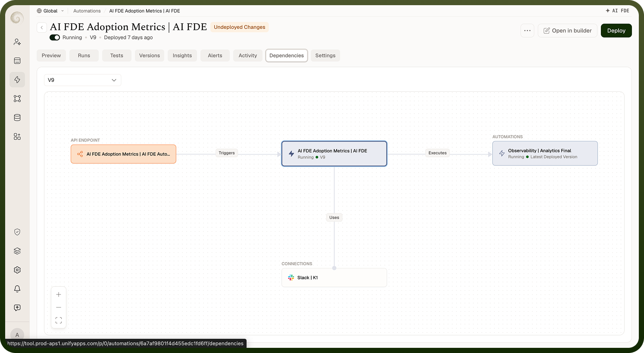The width and height of the screenshot is (644, 353).
Task: Toggle the Running switch off
Action: pyautogui.click(x=55, y=37)
